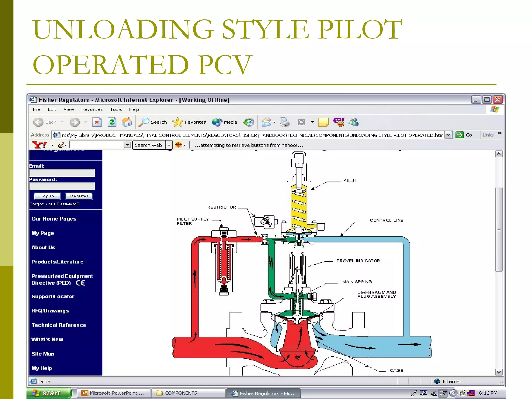The height and width of the screenshot is (399, 532).
Task: Open Our Home Pages link
Action: pyautogui.click(x=54, y=219)
